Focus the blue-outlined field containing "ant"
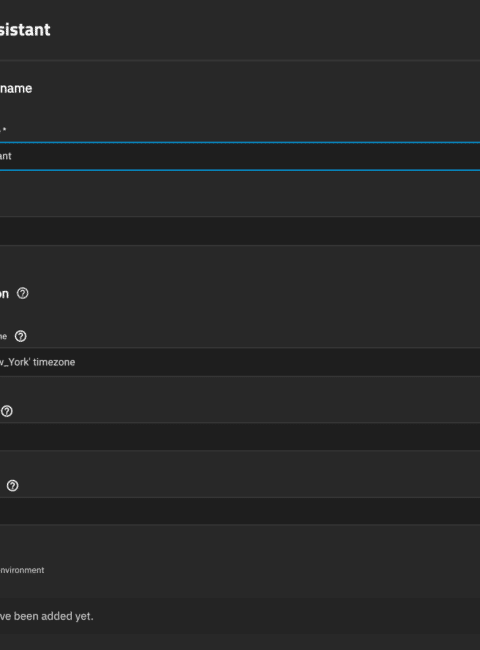Viewport: 480px width, 650px height. 240,156
